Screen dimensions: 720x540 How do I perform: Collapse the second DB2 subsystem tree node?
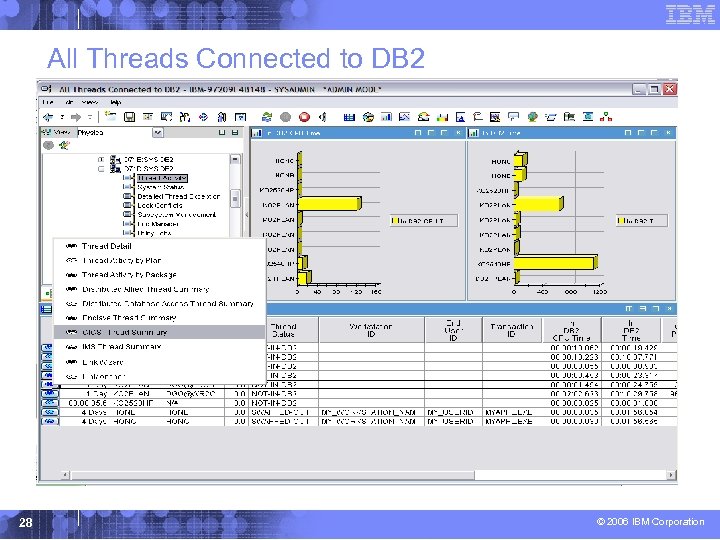(x=101, y=169)
